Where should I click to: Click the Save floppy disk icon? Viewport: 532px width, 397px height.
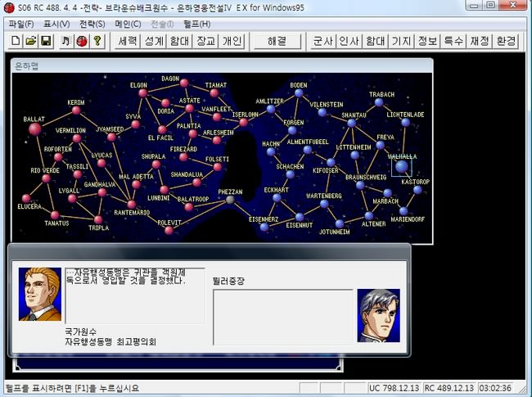pos(46,42)
